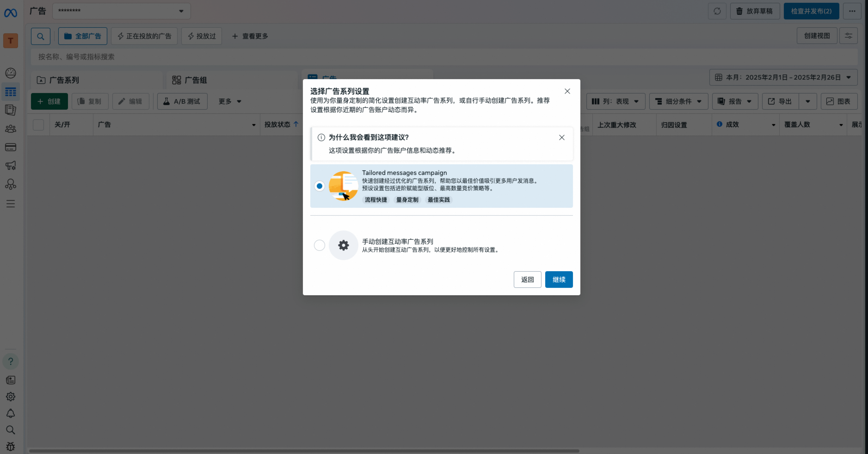Click the 按名称、编号或指标搜索 search field
Screen dimensions: 868x454
444,57
